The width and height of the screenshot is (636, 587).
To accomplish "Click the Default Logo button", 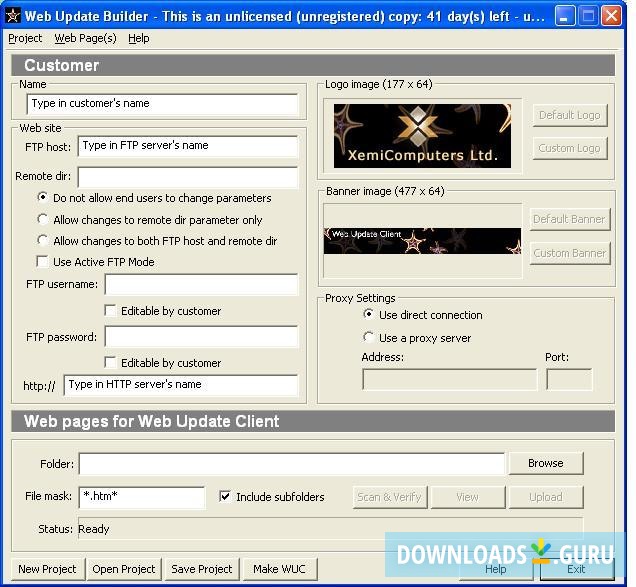I will (570, 115).
